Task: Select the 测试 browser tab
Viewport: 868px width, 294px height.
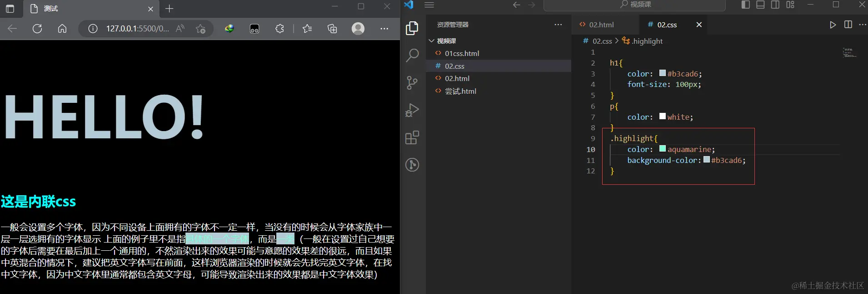Action: click(x=91, y=8)
